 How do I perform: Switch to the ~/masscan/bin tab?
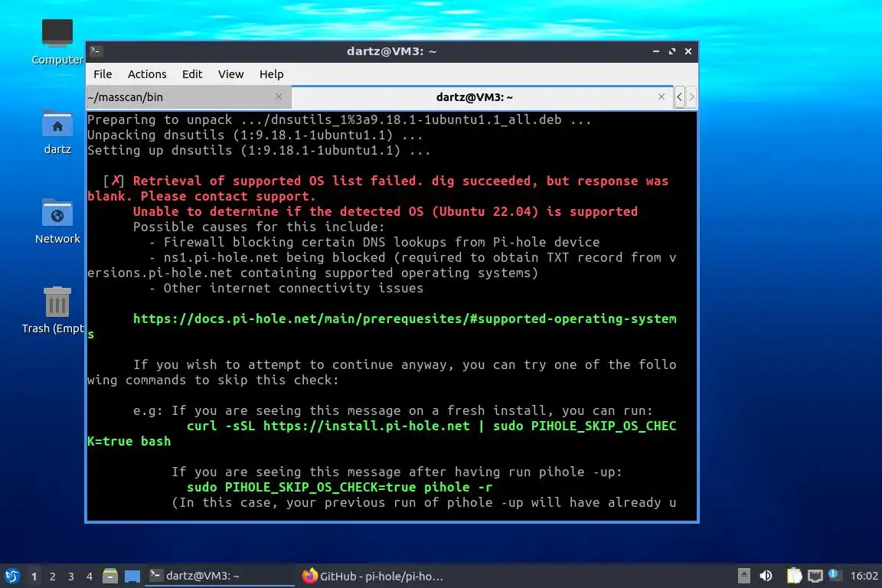point(188,97)
